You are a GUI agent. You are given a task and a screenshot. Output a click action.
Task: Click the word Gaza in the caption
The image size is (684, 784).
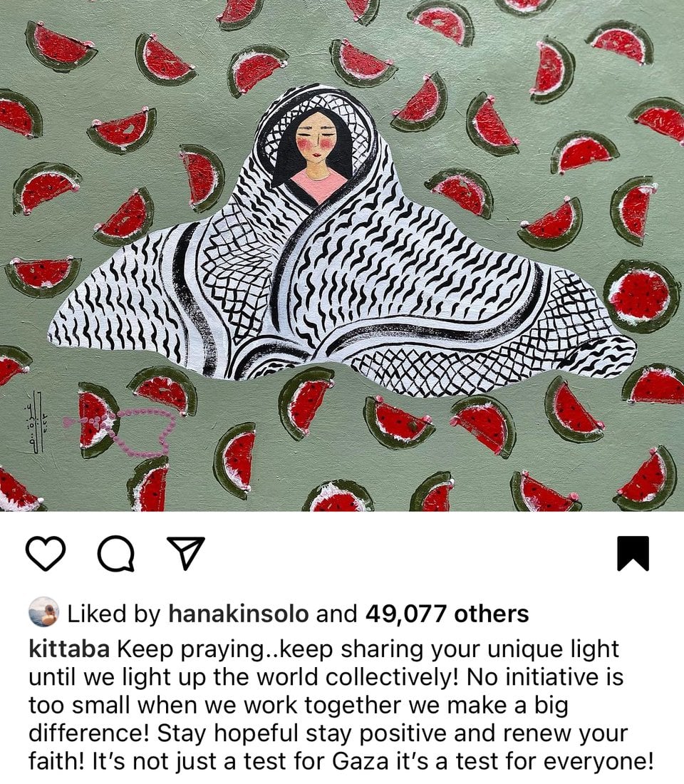361,761
